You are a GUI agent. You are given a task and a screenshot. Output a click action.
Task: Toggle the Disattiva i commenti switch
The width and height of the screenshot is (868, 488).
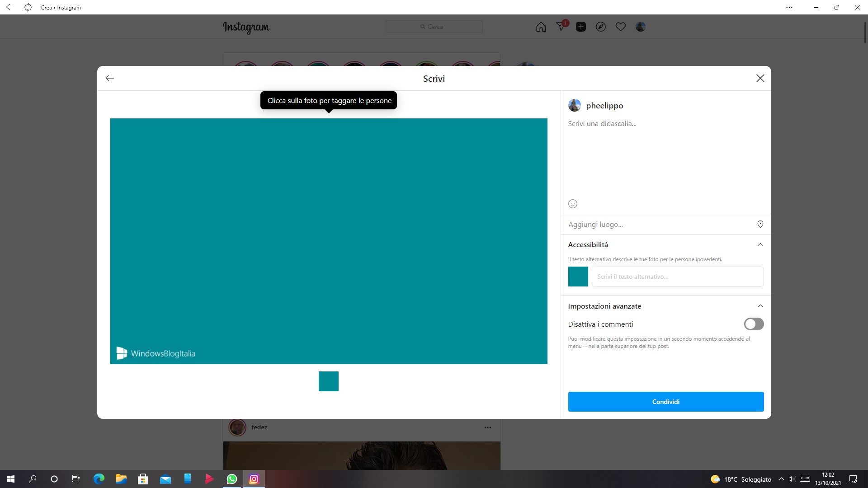coord(754,324)
